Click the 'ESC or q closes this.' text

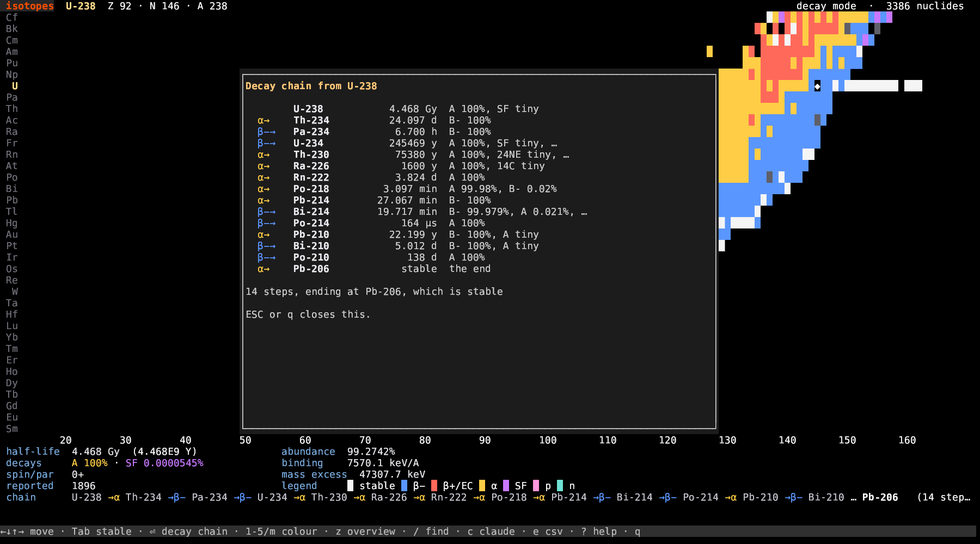pyautogui.click(x=308, y=314)
